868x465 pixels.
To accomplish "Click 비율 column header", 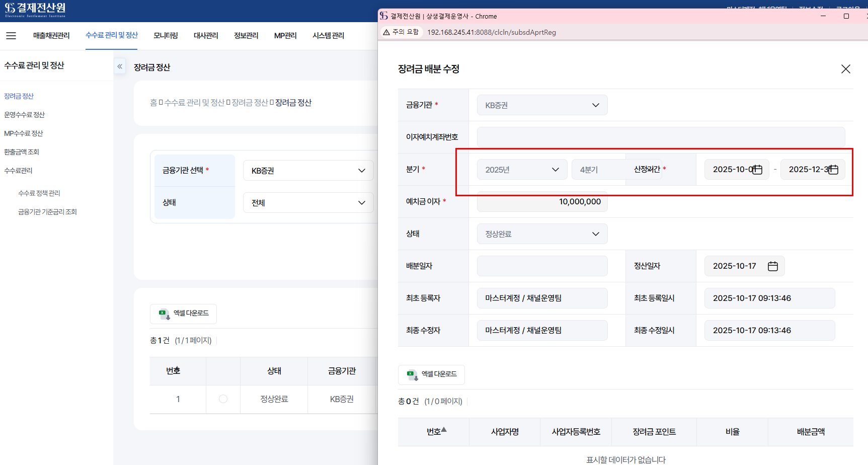I will 732,432.
